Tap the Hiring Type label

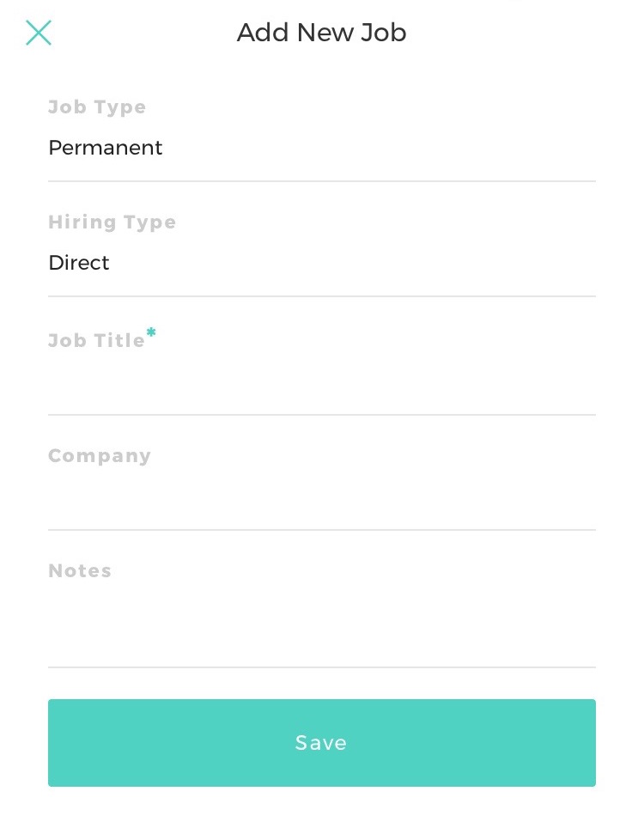[x=112, y=222]
